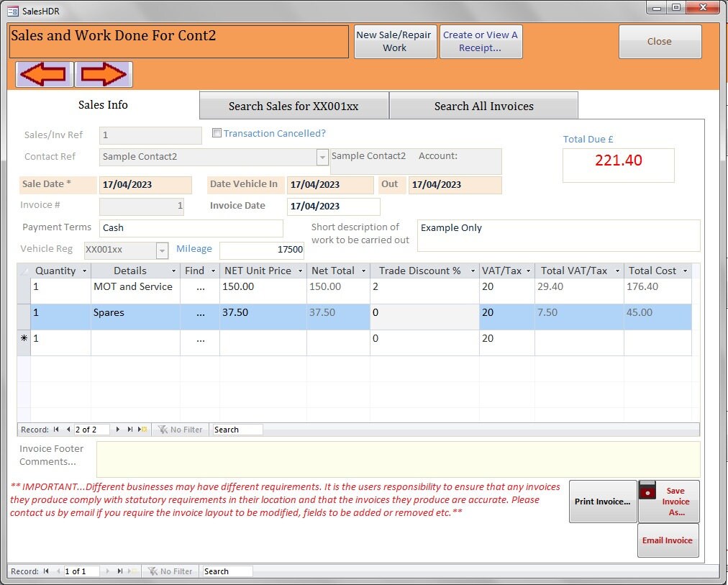Switch to the Search Sales for XX001xx tab
728x585 pixels.
pyautogui.click(x=294, y=105)
